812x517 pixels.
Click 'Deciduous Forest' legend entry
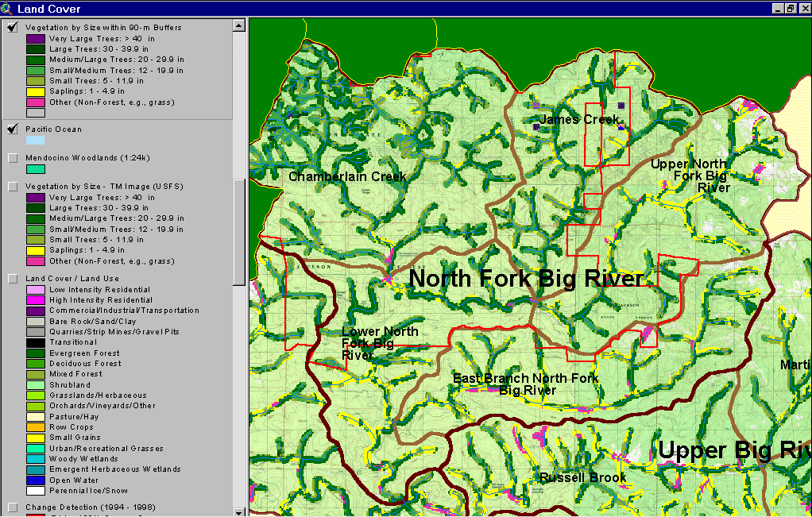coord(86,364)
